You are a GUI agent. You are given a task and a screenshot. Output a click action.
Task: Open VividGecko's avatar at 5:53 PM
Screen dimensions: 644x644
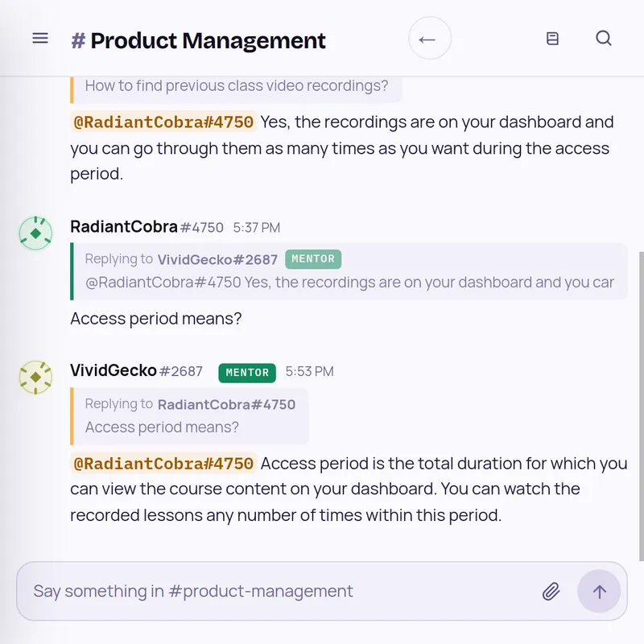point(35,377)
